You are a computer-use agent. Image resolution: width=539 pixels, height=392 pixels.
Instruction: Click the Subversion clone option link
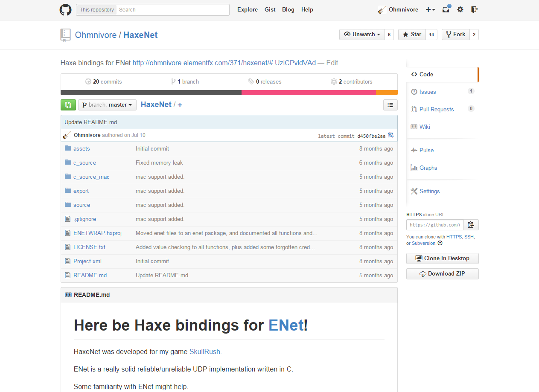tap(424, 243)
